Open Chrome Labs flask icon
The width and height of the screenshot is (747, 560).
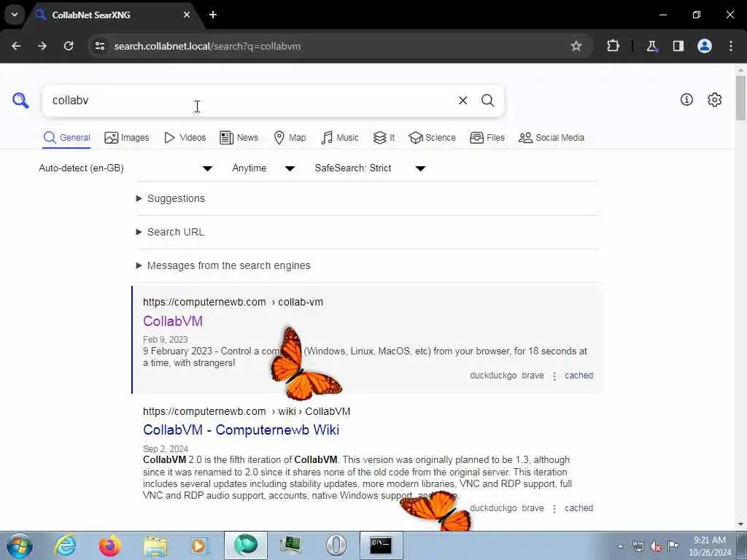pyautogui.click(x=651, y=46)
